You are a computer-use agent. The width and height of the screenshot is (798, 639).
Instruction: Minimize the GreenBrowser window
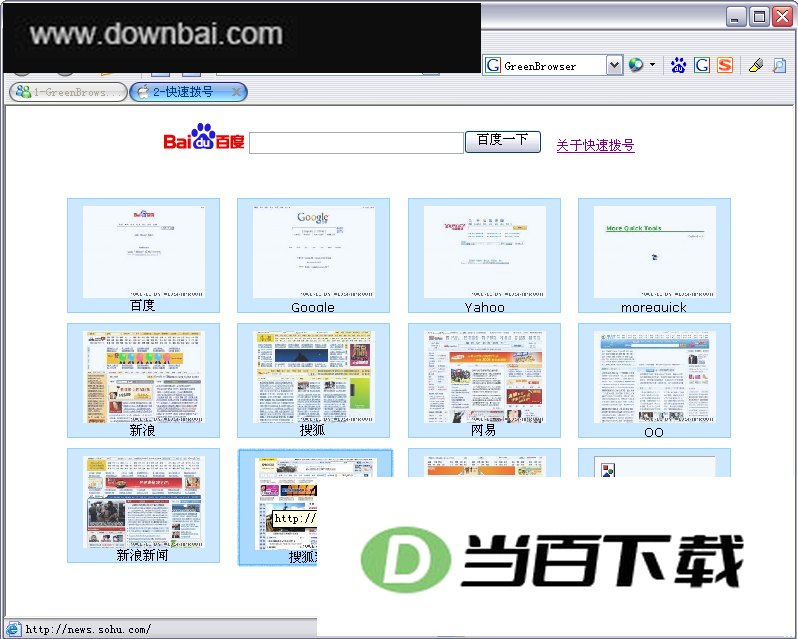click(x=735, y=17)
